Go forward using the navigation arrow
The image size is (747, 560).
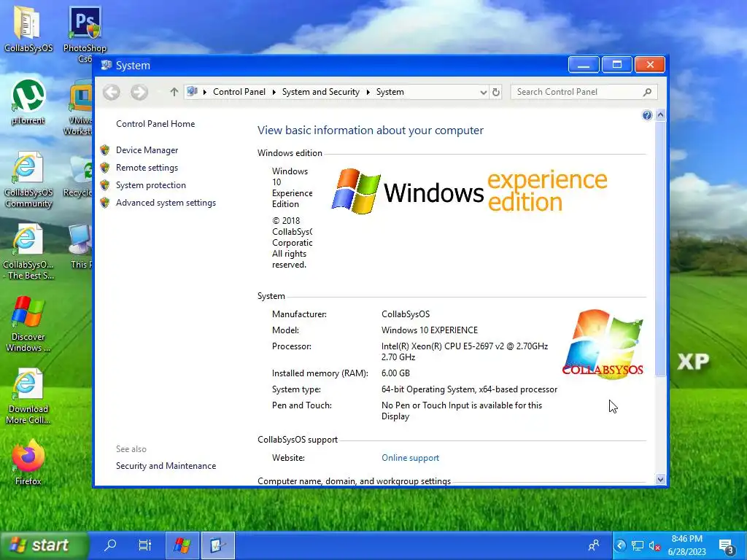click(139, 92)
